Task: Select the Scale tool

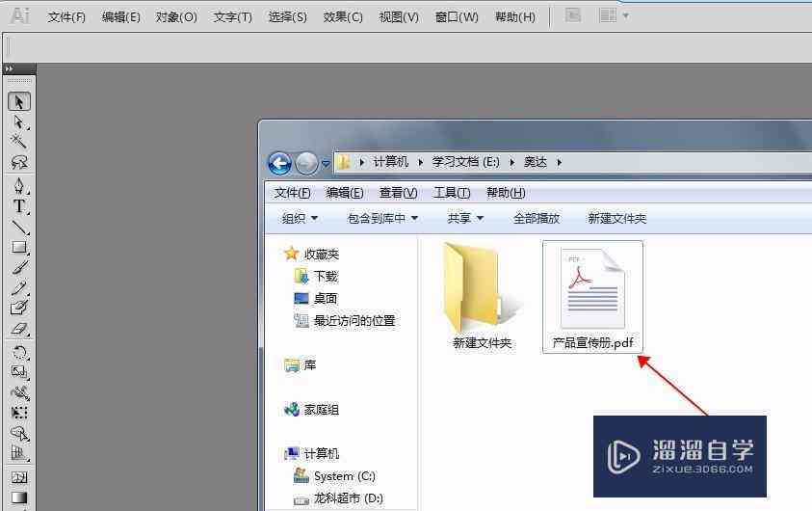Action: (19, 372)
